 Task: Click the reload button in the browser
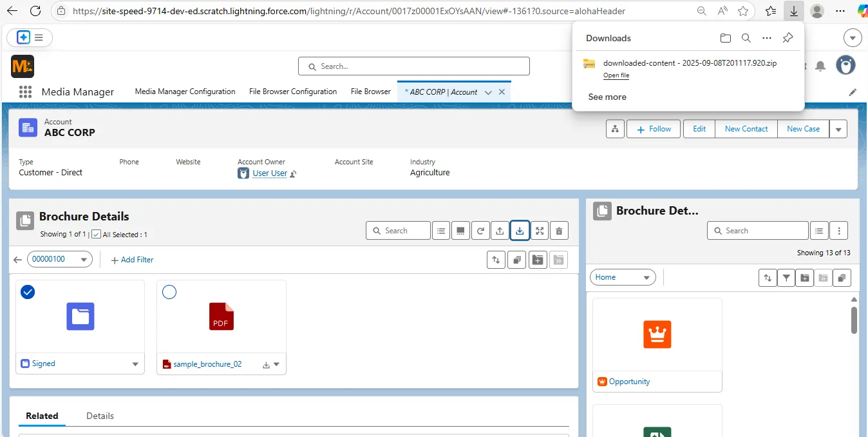click(35, 11)
